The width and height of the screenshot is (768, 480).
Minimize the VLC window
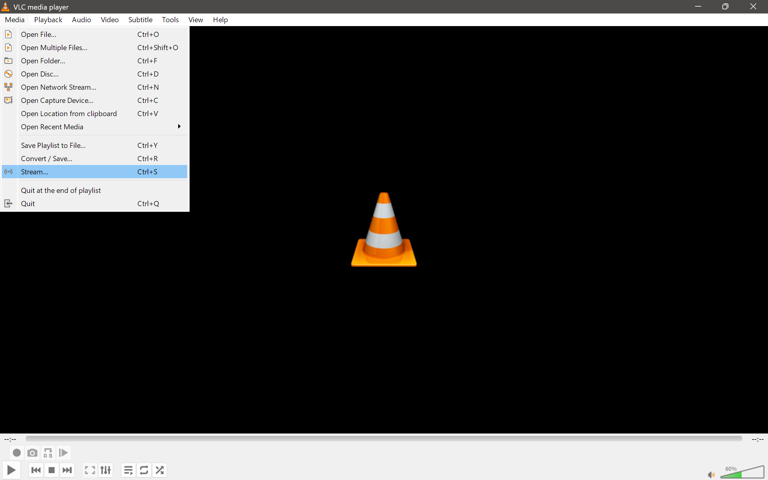[x=698, y=6]
